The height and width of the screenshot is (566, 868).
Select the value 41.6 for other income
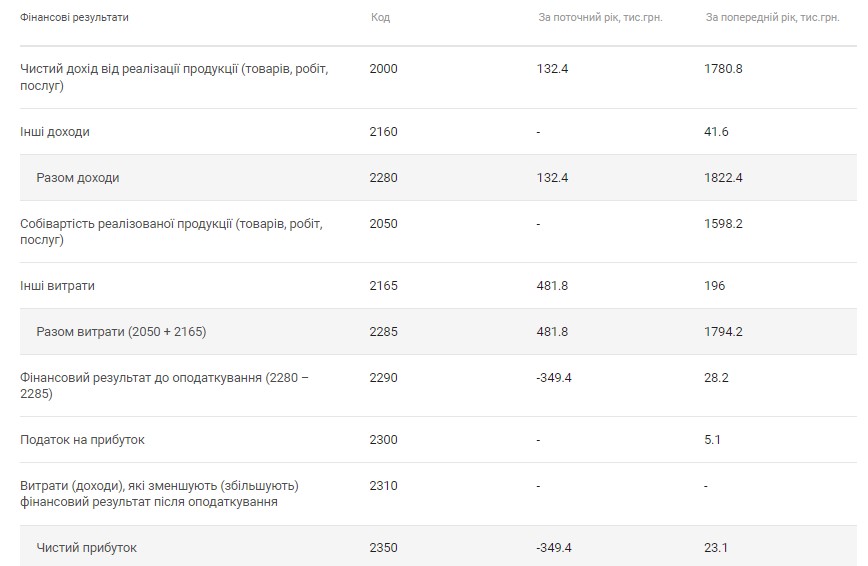[717, 132]
